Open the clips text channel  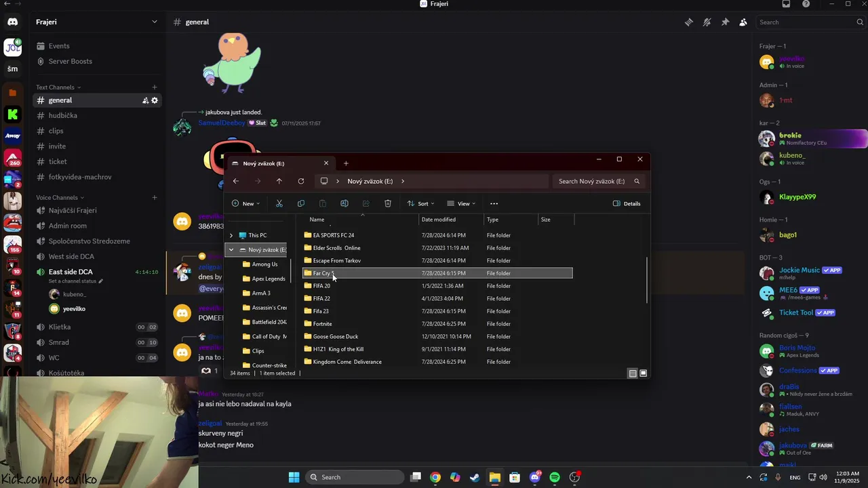click(96, 131)
